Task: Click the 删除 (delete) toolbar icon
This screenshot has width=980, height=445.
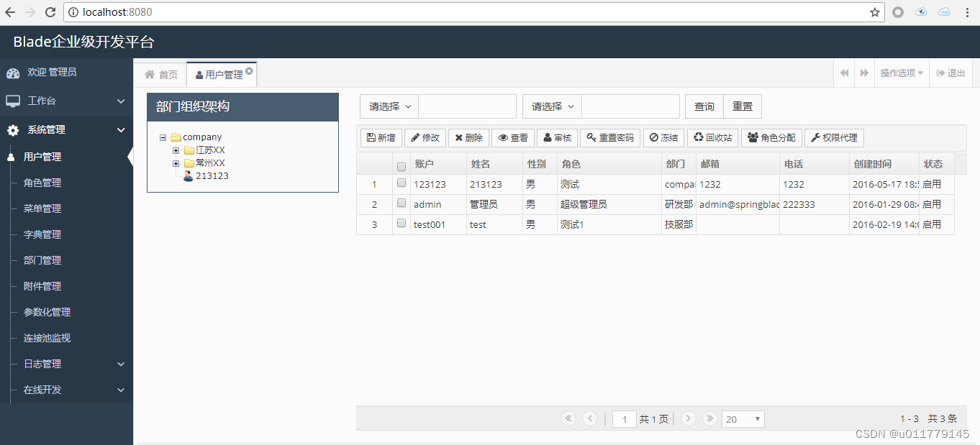Action: tap(468, 137)
